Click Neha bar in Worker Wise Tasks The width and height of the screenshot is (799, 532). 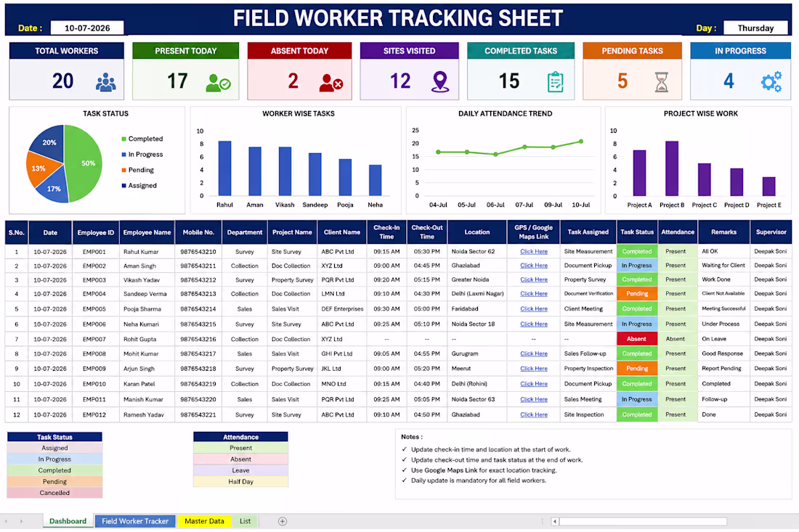pos(375,180)
